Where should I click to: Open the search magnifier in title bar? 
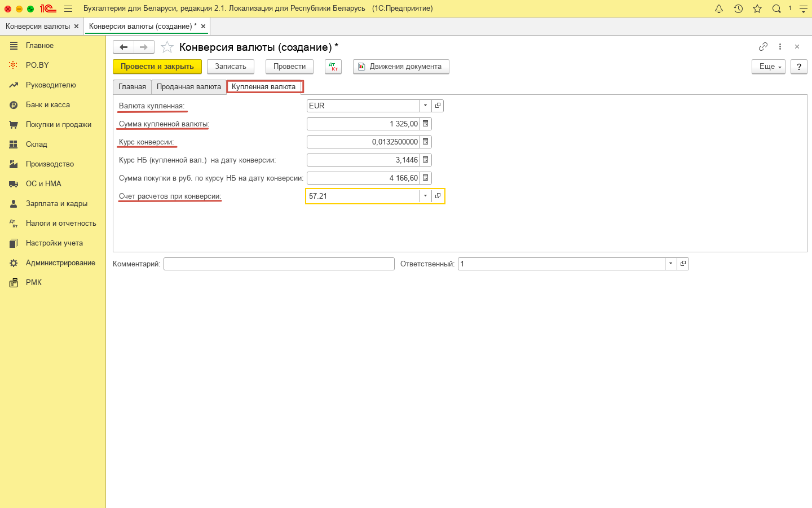pyautogui.click(x=776, y=8)
